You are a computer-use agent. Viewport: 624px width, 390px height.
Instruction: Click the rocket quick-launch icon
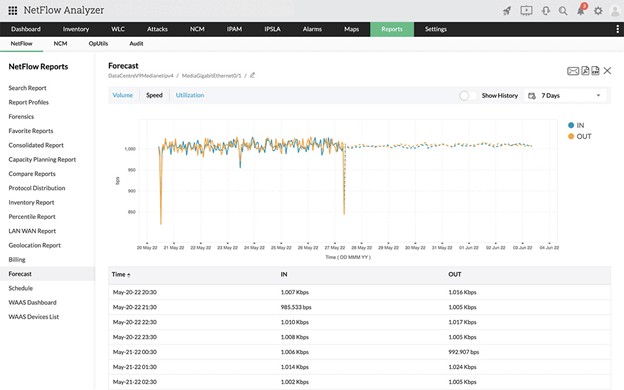click(507, 11)
